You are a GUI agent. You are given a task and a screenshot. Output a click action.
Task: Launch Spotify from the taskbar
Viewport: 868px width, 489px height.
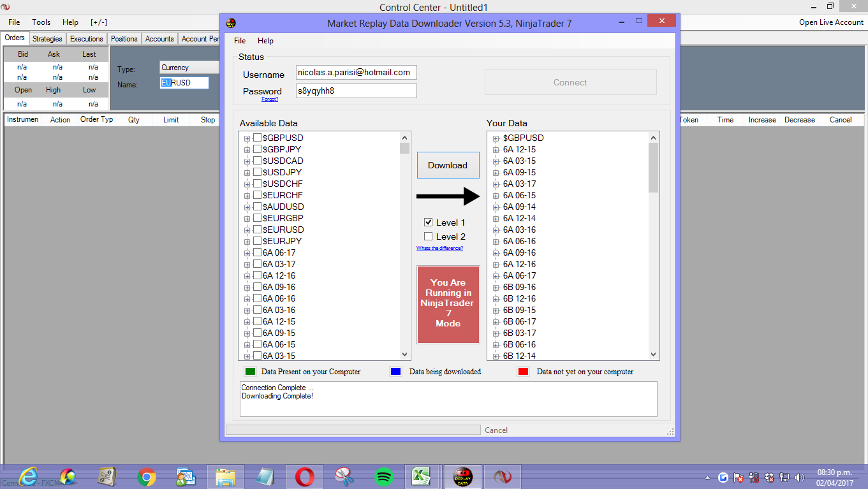click(384, 476)
